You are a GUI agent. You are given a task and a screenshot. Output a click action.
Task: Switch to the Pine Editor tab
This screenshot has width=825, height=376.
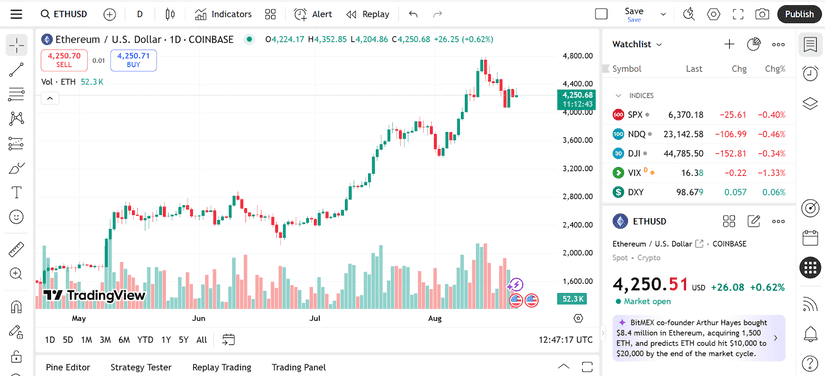click(x=68, y=367)
